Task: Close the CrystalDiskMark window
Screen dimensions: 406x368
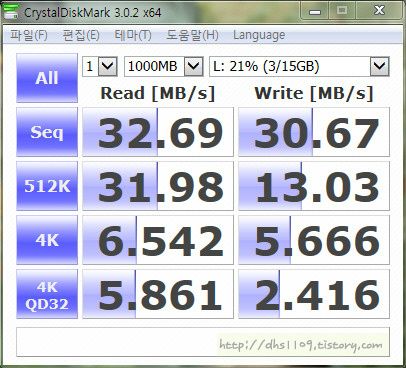Action: click(379, 11)
